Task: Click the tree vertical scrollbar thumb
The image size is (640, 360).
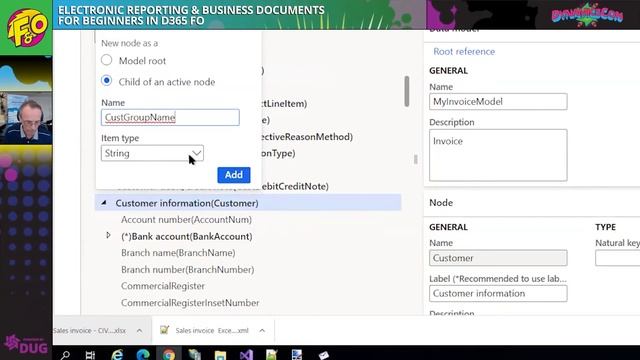Action: (407, 91)
